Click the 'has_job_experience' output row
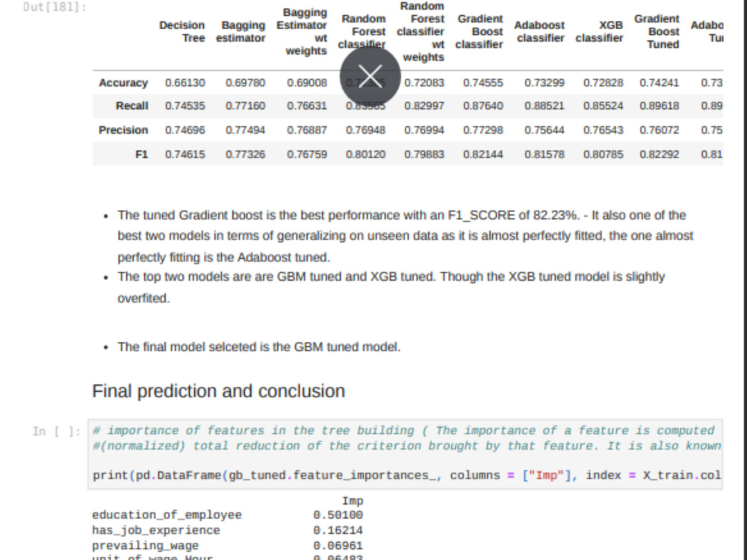The image size is (747, 560). click(228, 530)
